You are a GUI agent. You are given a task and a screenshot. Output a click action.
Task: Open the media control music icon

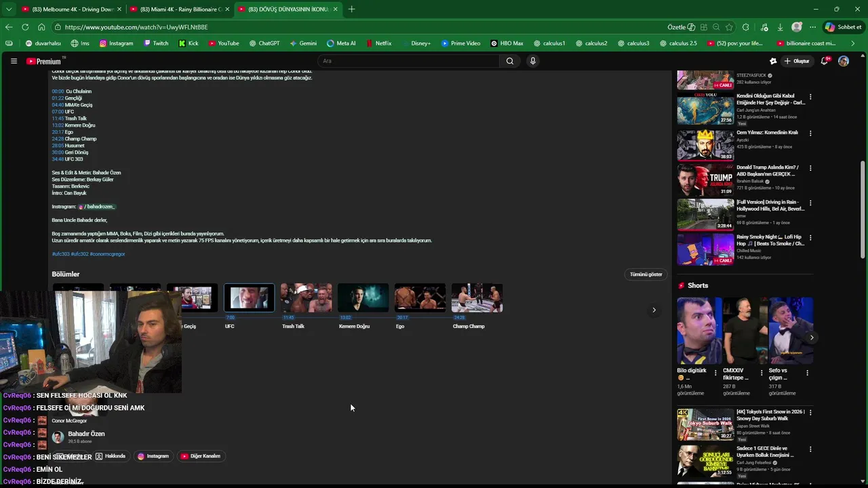[x=764, y=27]
